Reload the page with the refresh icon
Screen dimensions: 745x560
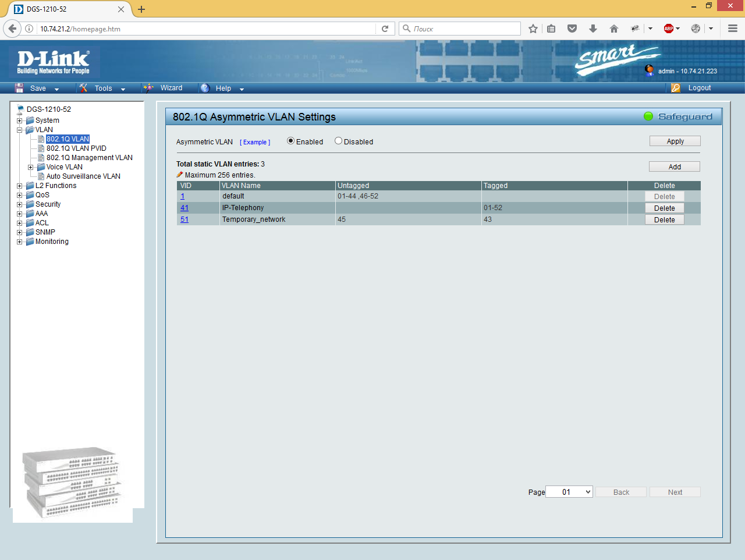(385, 29)
